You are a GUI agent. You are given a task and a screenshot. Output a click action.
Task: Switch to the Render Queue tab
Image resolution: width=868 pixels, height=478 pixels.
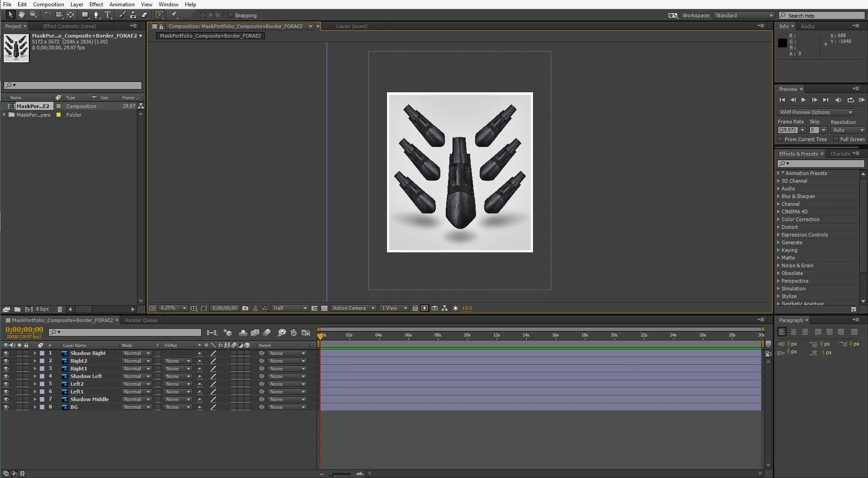tap(141, 320)
